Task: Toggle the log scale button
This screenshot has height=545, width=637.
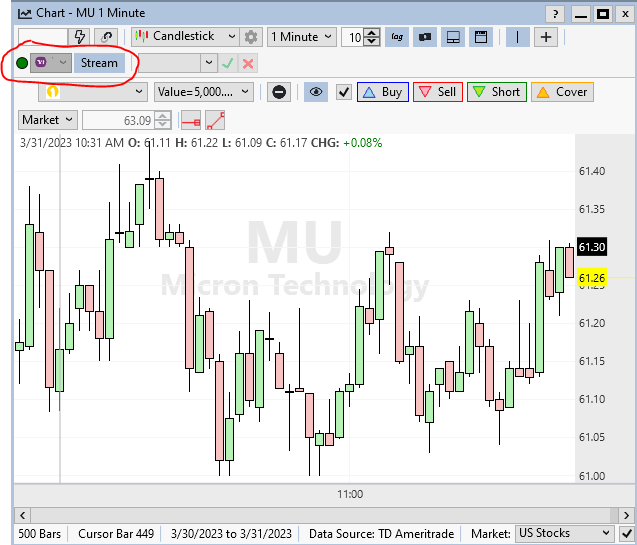Action: [397, 37]
